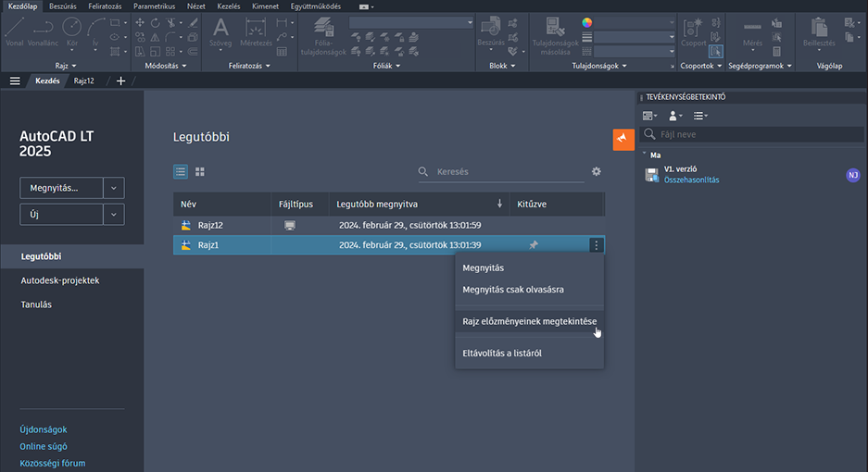Screen dimensions: 868x472
Task: Click the Mirror triangle tool icon
Action: [156, 37]
